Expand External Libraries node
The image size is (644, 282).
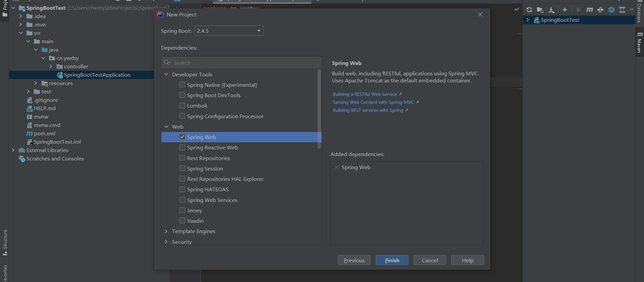point(13,150)
